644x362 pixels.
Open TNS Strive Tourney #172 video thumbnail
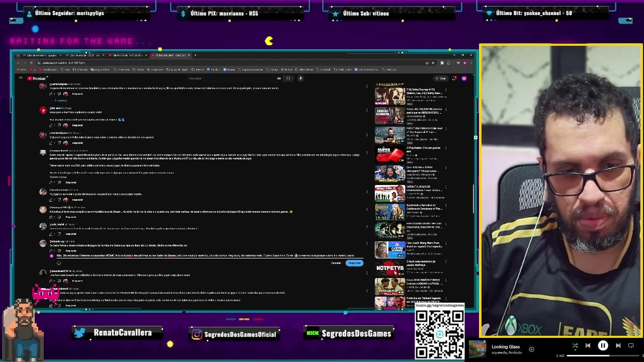point(389,96)
